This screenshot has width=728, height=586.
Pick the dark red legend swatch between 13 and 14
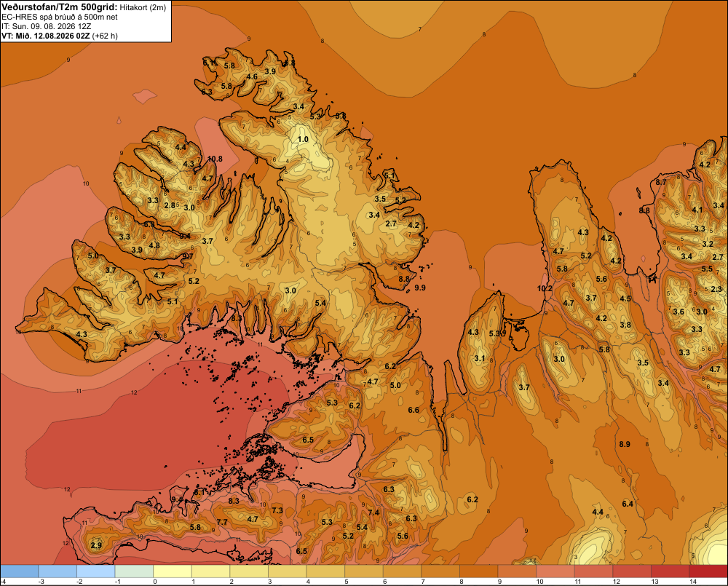(670, 571)
